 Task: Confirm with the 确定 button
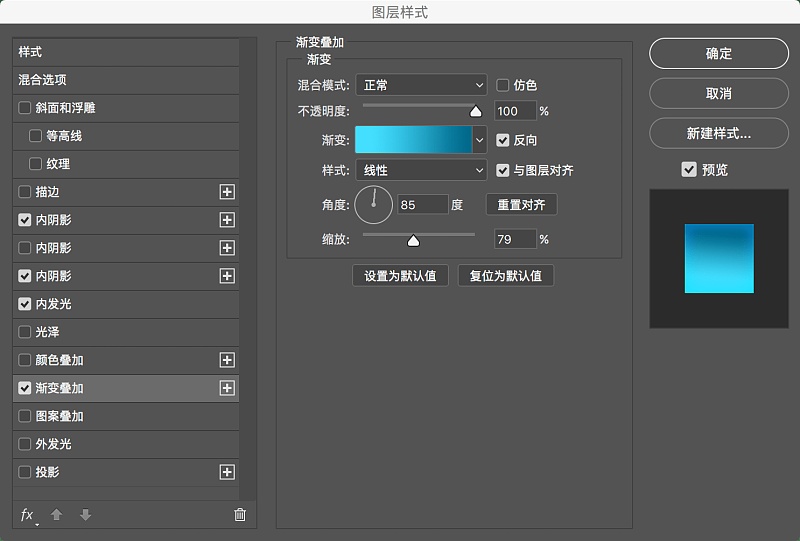[x=719, y=53]
